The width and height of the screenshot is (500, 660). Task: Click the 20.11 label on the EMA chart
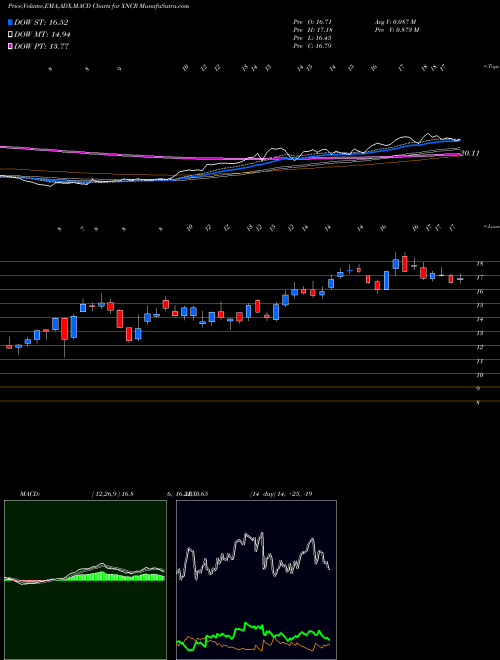pos(470,154)
